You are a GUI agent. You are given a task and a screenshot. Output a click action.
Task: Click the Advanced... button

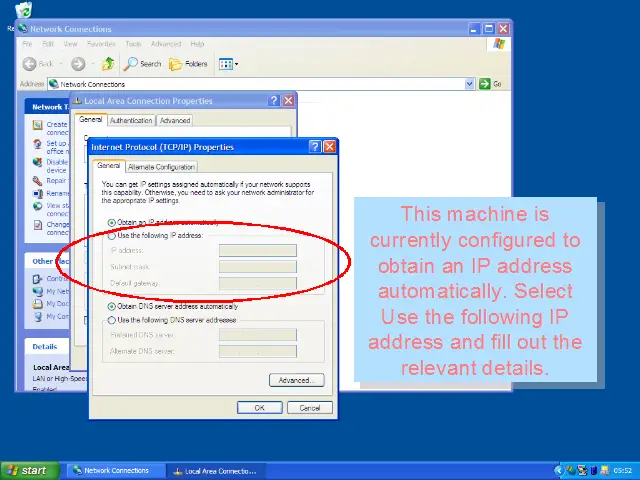tap(296, 380)
